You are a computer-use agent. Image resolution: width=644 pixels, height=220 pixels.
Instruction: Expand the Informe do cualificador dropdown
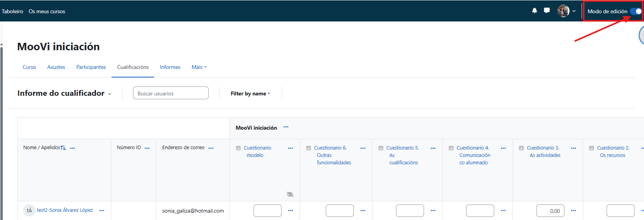tap(110, 94)
